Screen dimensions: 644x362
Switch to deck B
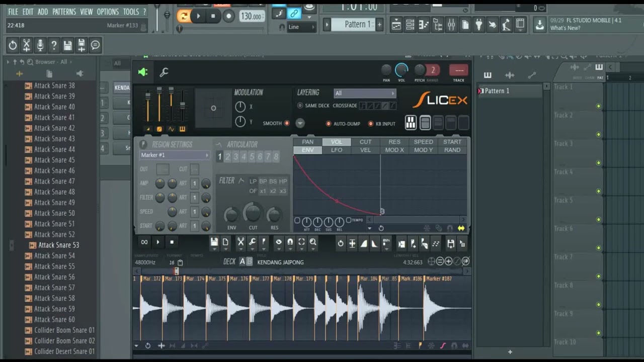coord(249,261)
